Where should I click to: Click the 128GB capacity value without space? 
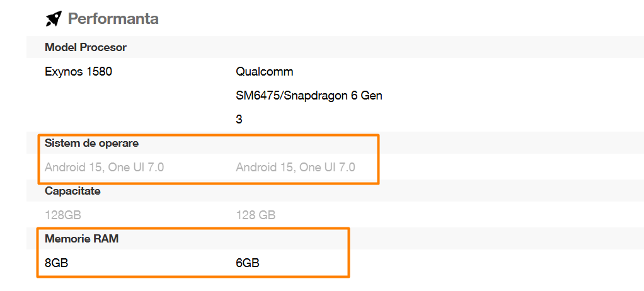[60, 215]
